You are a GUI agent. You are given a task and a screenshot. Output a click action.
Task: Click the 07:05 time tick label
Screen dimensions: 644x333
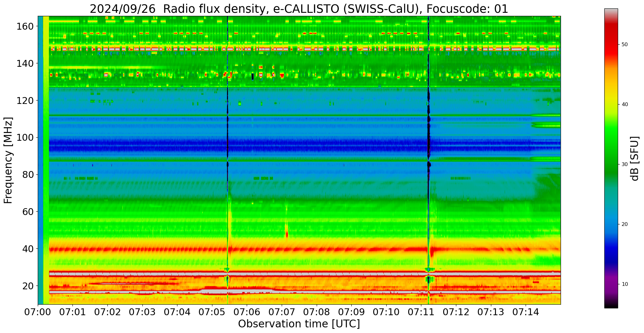click(x=212, y=312)
